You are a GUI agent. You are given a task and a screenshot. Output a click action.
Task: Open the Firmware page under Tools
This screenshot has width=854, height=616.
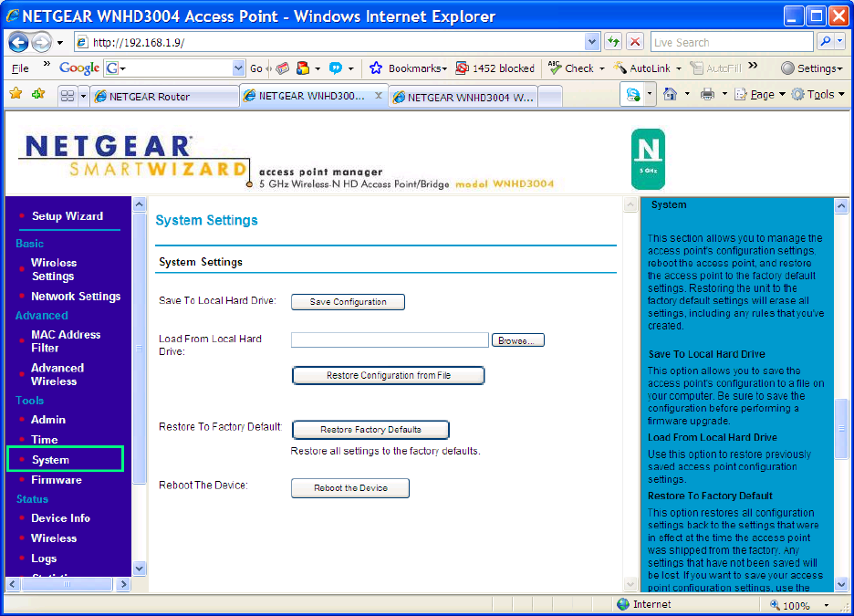56,480
